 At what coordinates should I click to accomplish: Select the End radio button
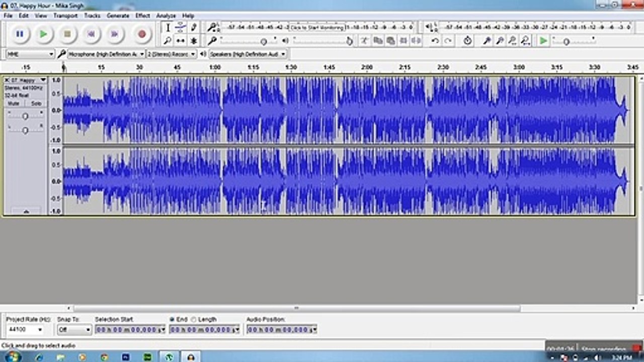173,319
